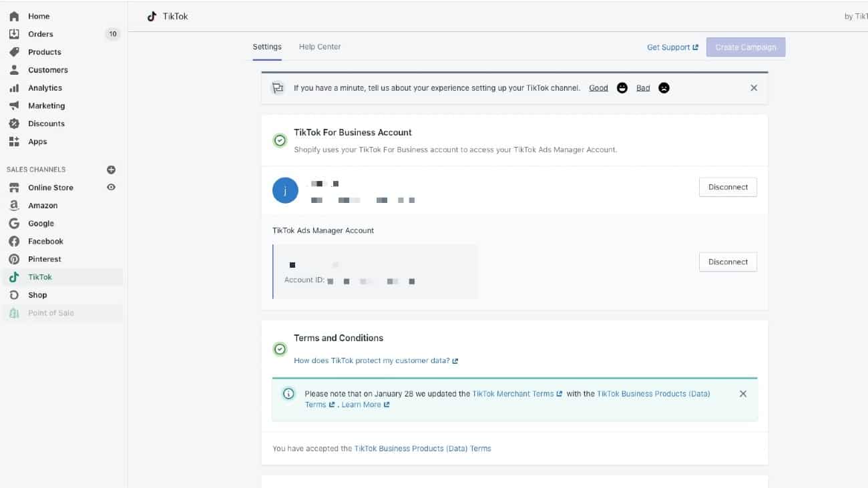The height and width of the screenshot is (488, 868).
Task: Open the Customers menu item
Action: point(48,70)
